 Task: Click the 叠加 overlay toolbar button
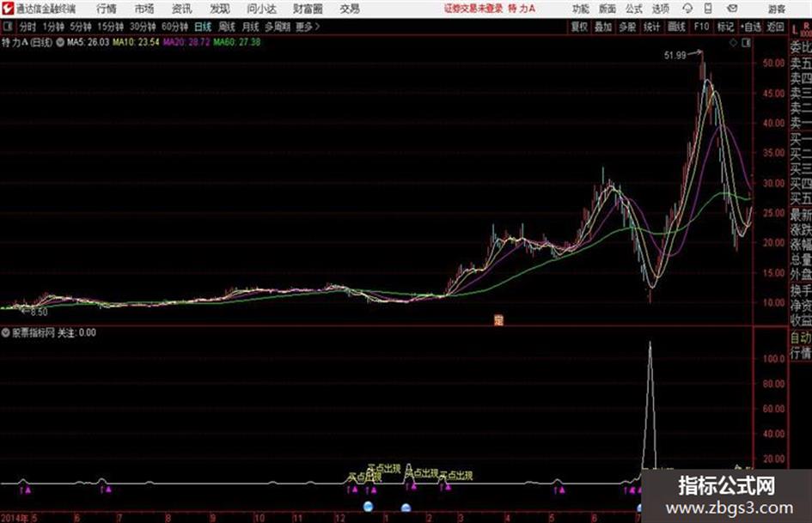click(x=603, y=27)
